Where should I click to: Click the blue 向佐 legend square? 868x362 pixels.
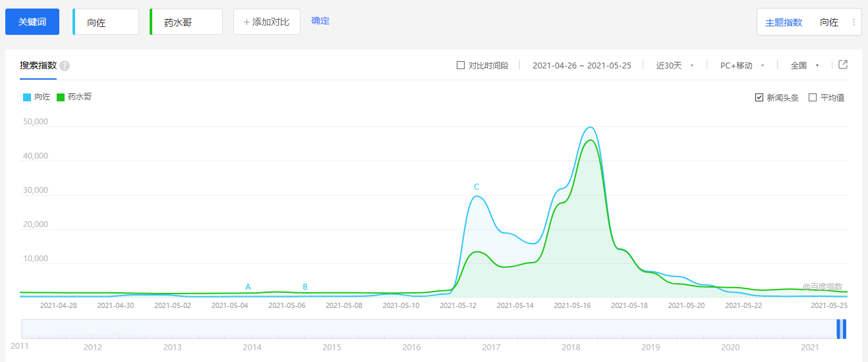tap(27, 97)
